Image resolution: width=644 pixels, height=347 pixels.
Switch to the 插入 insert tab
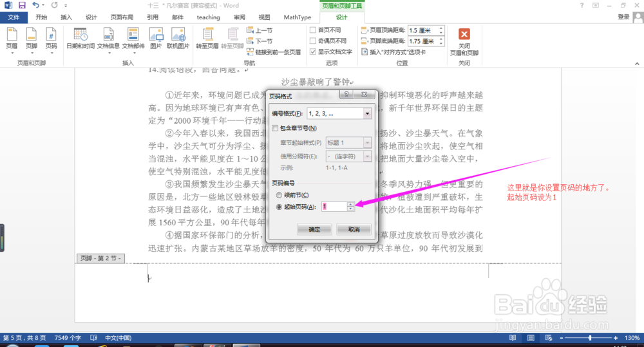[66, 17]
